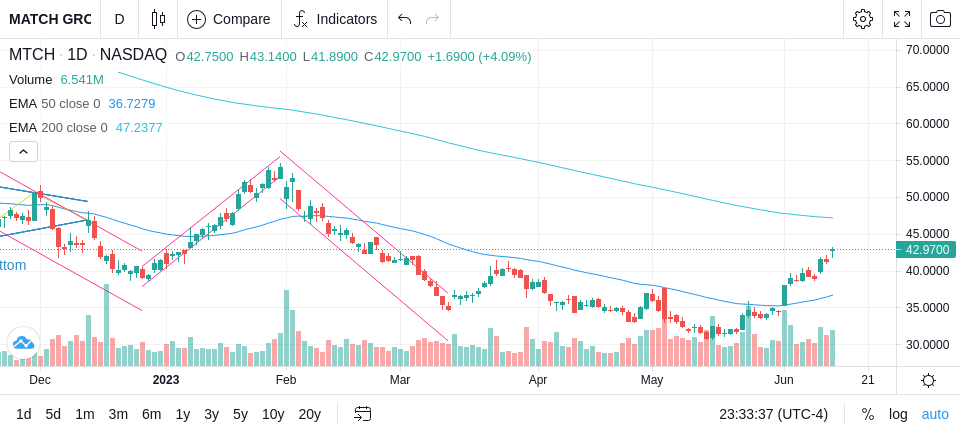Image resolution: width=960 pixels, height=433 pixels.
Task: Redo the last chart action
Action: click(x=433, y=19)
